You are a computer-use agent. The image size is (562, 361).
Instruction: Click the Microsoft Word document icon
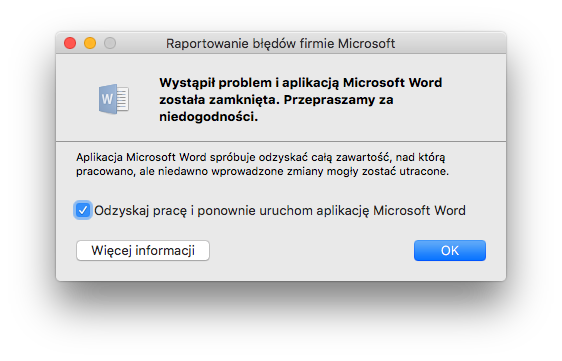[x=114, y=99]
